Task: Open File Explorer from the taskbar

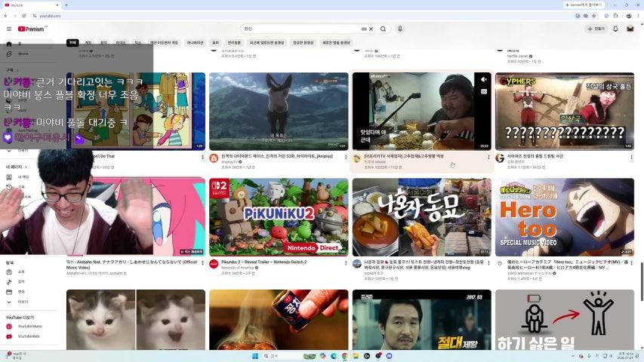Action: click(356, 356)
